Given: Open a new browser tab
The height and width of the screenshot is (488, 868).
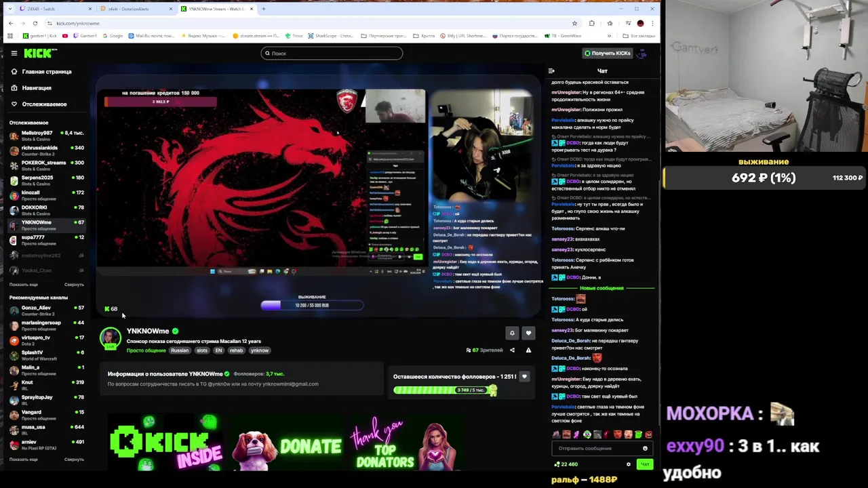Looking at the screenshot, I should [264, 9].
